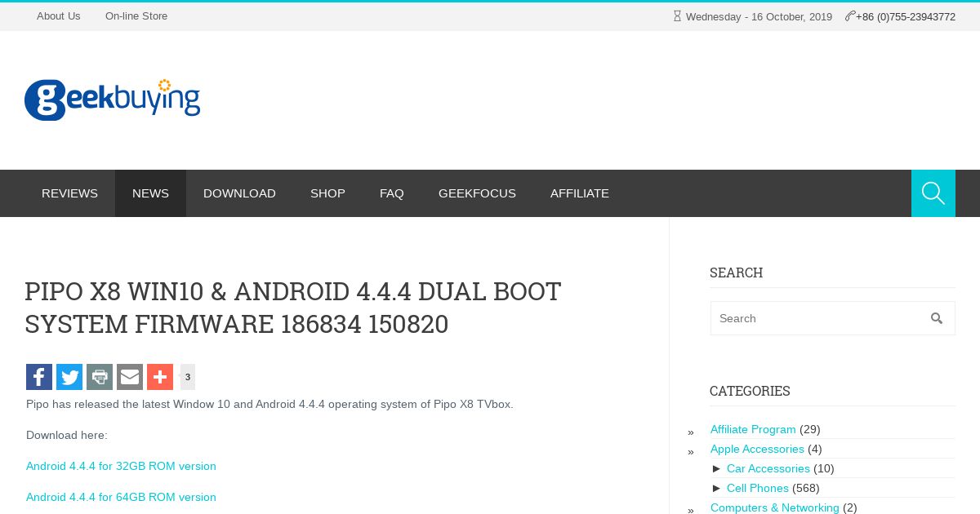Download Android 4.4.4 for 32GB ROM version
This screenshot has width=980, height=514.
121,466
